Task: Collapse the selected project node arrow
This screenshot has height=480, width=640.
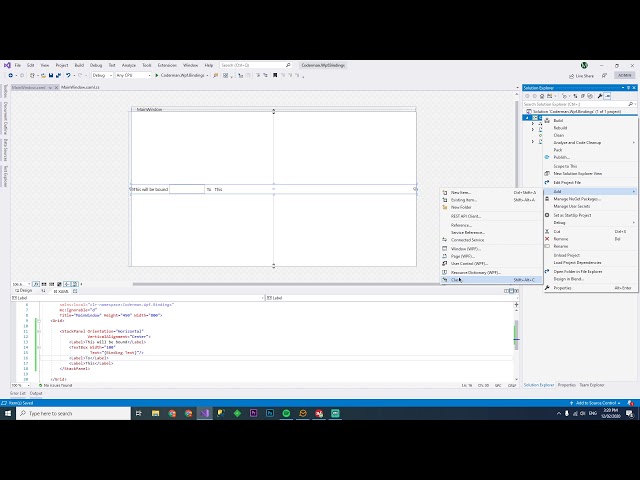Action: [527, 118]
